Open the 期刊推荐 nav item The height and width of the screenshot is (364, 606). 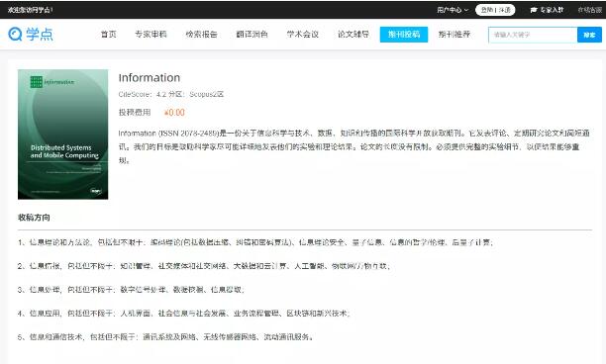coord(454,34)
